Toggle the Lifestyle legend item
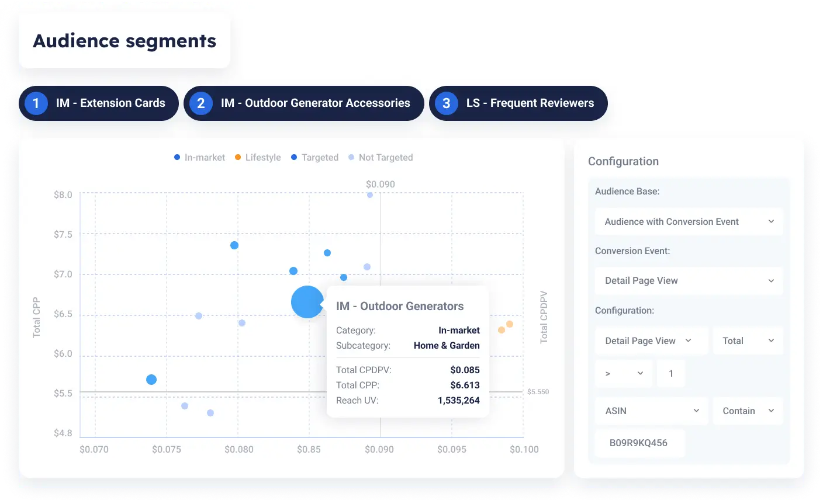The height and width of the screenshot is (504, 823). (x=258, y=158)
